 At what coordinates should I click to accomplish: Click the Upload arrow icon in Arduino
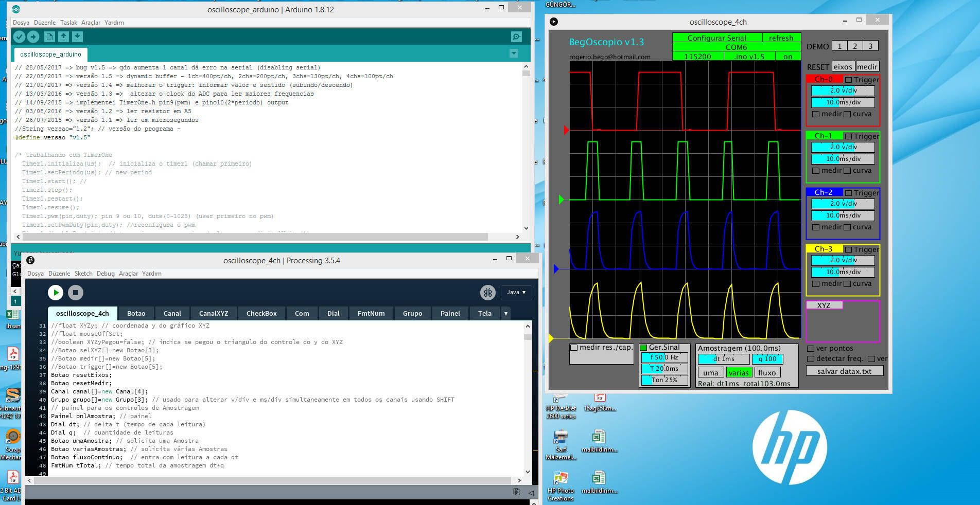pyautogui.click(x=32, y=37)
